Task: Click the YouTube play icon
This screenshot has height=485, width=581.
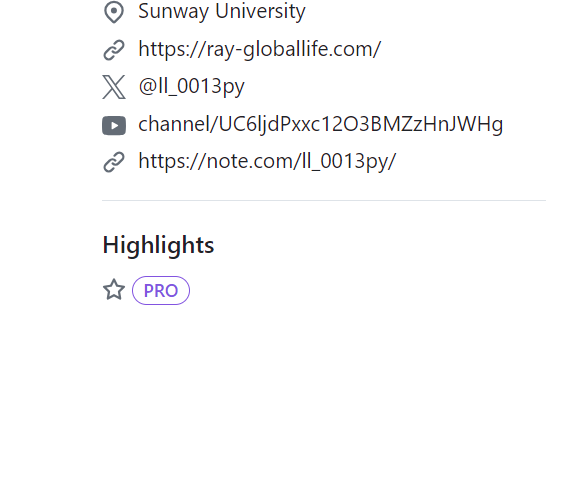Action: pos(114,125)
